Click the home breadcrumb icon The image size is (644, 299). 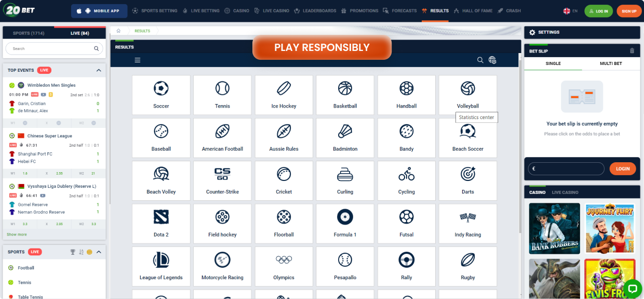tap(118, 31)
